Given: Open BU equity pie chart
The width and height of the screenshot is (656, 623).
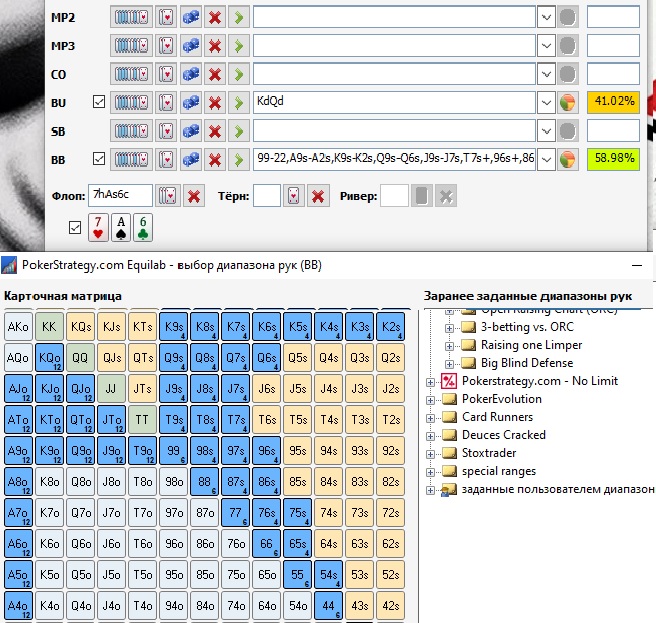Looking at the screenshot, I should 568,103.
